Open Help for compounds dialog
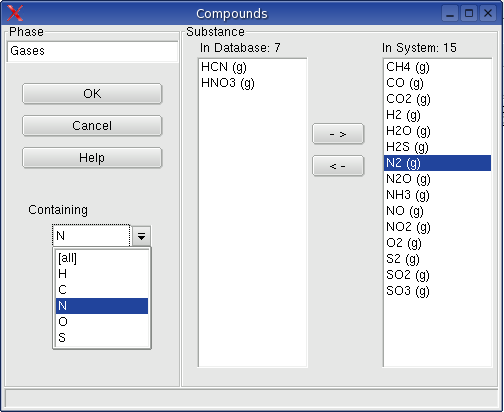This screenshot has width=504, height=412. click(x=92, y=158)
